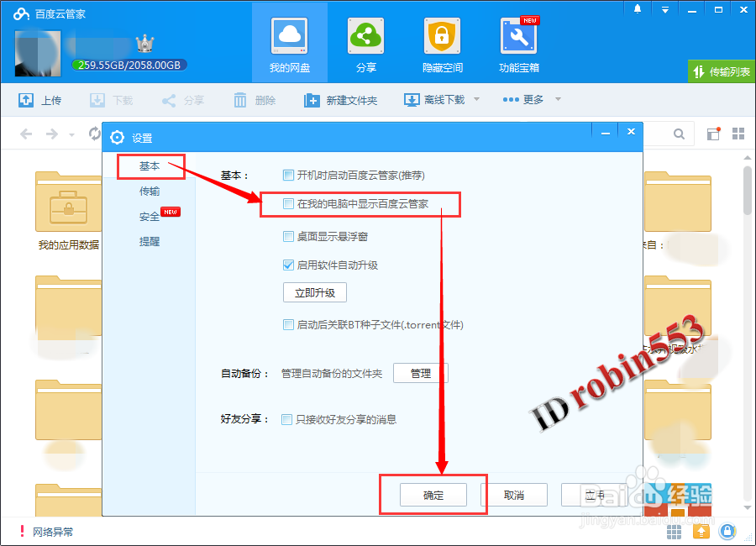Image resolution: width=756 pixels, height=546 pixels.
Task: Click the 上传 upload button
Action: coord(40,100)
